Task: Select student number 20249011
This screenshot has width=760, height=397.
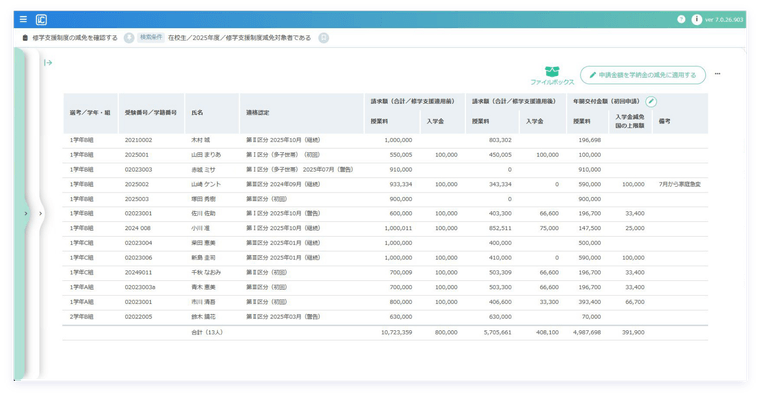Action: point(138,272)
